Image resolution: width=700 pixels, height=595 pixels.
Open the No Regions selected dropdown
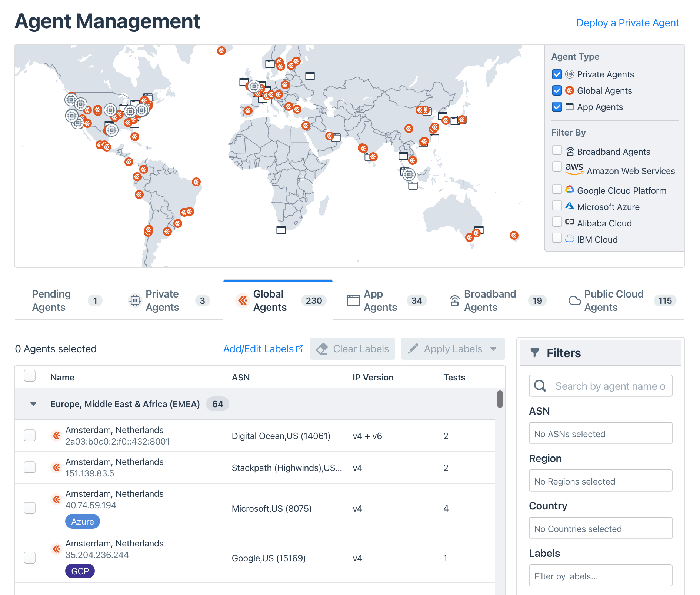pos(600,481)
